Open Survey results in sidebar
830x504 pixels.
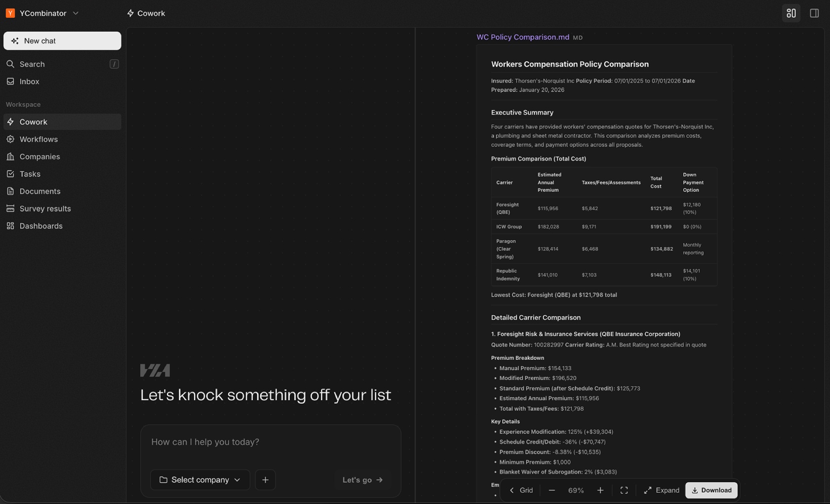[62, 209]
